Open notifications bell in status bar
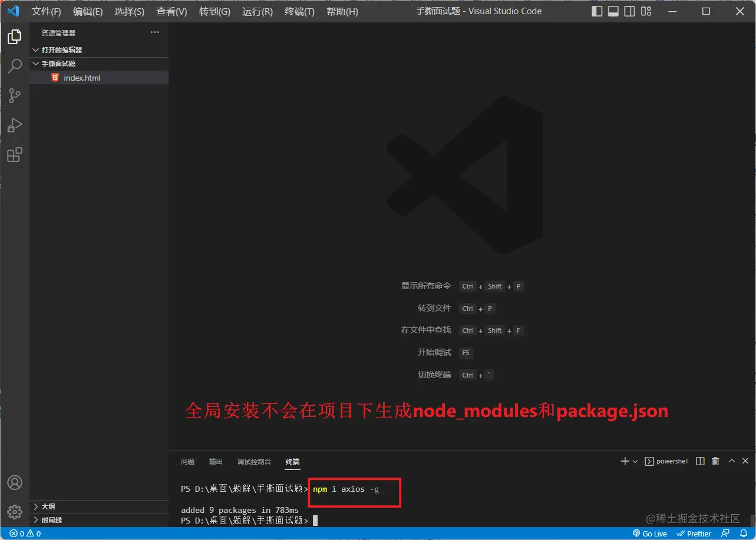This screenshot has height=540, width=756. 744,534
